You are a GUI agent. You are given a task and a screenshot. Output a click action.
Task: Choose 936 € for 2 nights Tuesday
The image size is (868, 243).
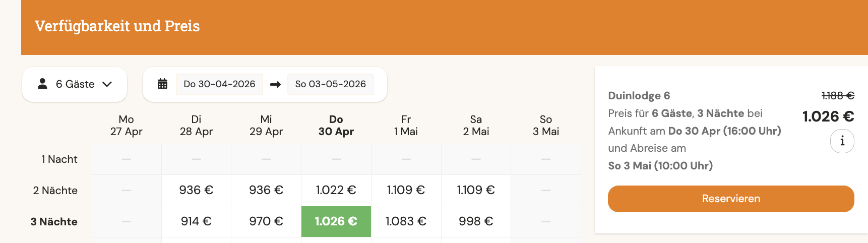[196, 190]
